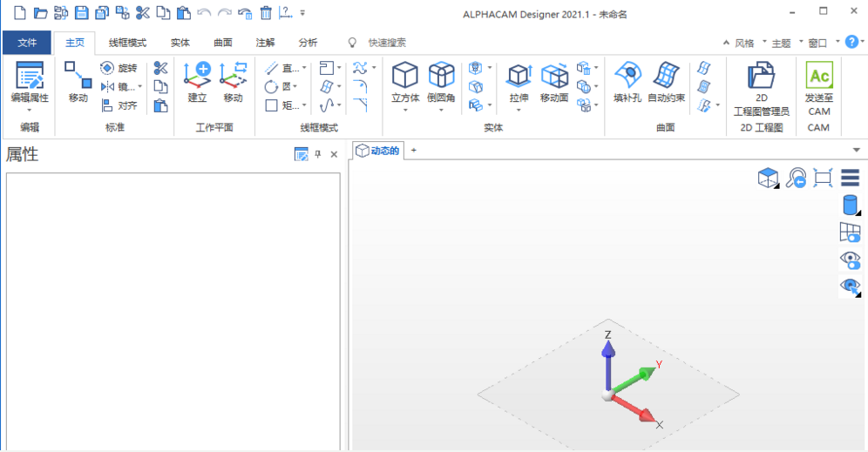This screenshot has width=868, height=452.
Task: Click the New document icon in quick access
Action: 20,13
